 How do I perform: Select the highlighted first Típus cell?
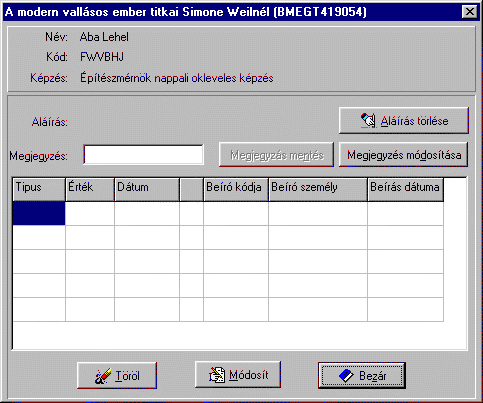point(39,213)
